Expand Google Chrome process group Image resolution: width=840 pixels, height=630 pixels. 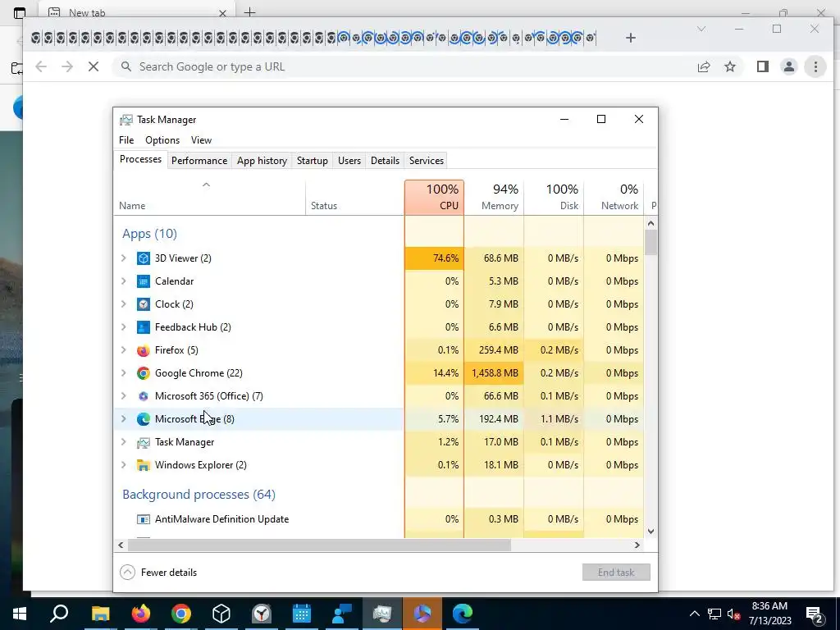124,373
